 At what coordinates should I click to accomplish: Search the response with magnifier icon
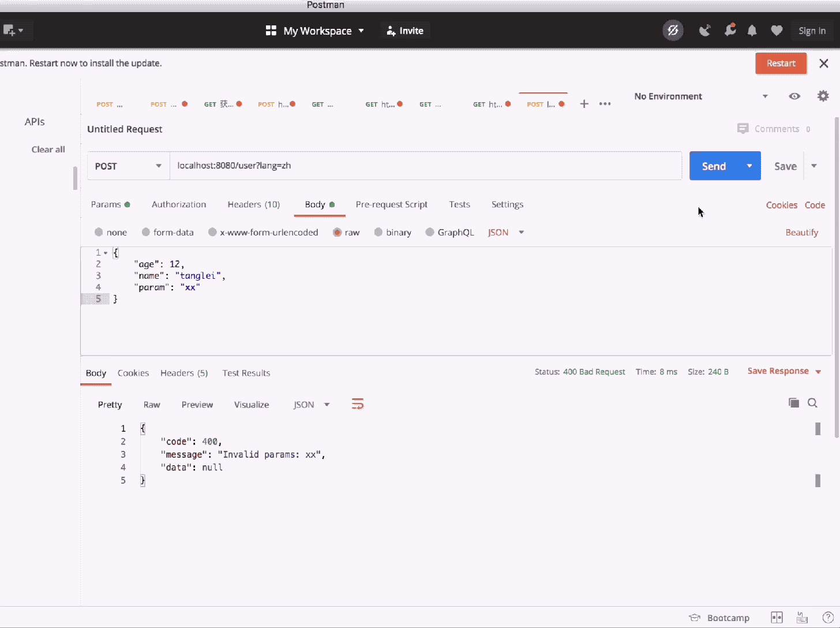tap(812, 403)
